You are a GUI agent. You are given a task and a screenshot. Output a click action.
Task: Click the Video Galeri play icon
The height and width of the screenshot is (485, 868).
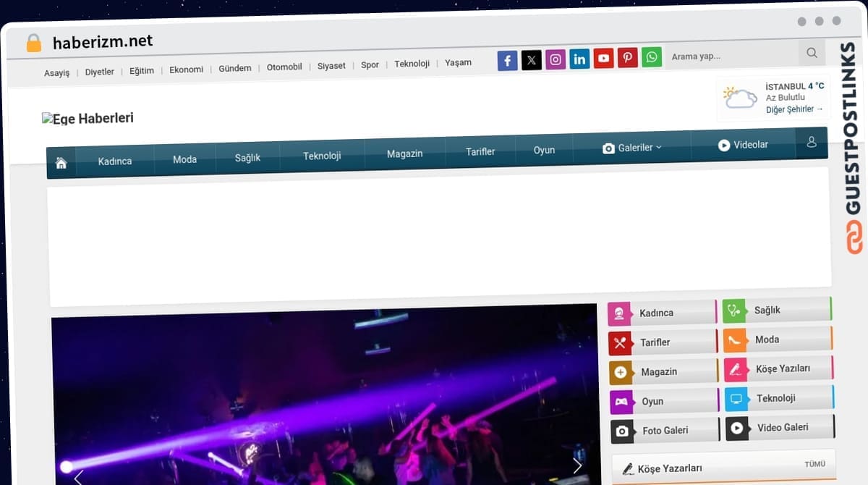(738, 428)
